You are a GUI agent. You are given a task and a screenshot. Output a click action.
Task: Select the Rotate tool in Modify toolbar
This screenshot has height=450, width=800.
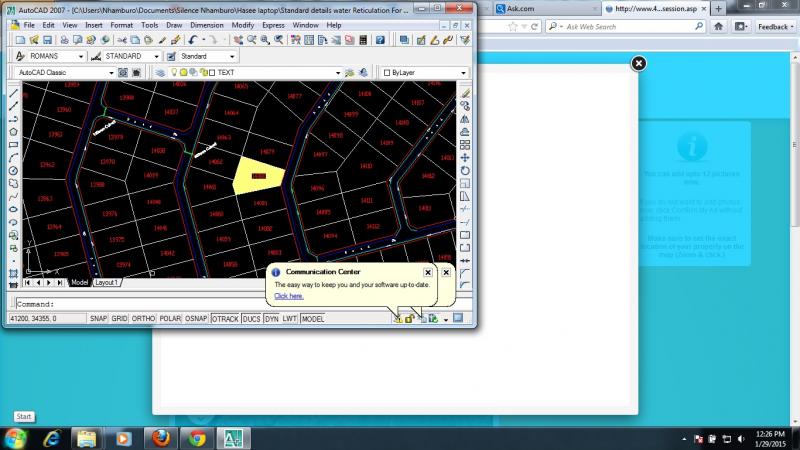465,170
